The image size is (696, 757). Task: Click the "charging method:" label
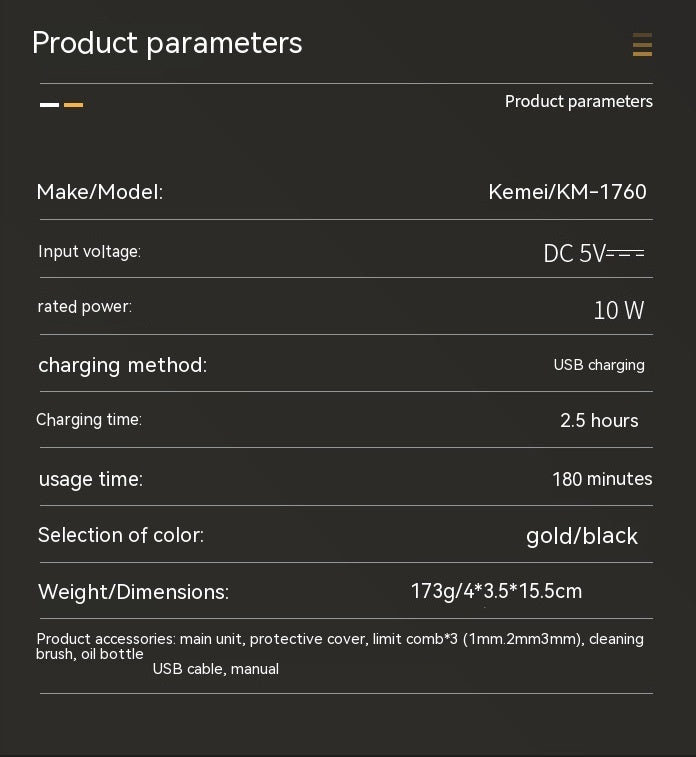pos(122,365)
